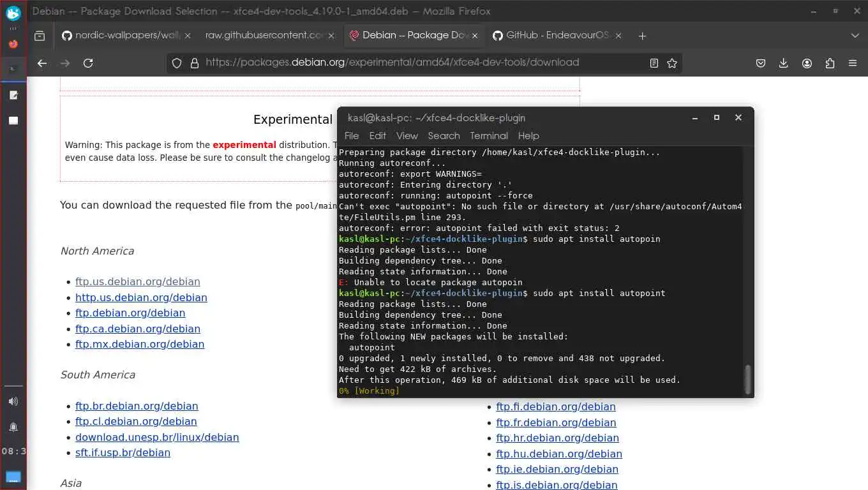The image size is (868, 490).
Task: Bookmark this page with the star
Action: pos(672,63)
